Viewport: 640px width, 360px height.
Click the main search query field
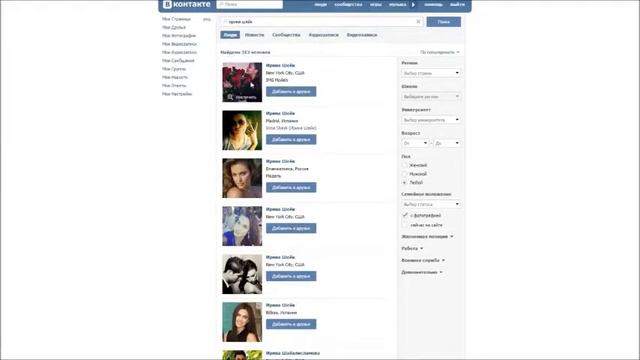coord(322,22)
